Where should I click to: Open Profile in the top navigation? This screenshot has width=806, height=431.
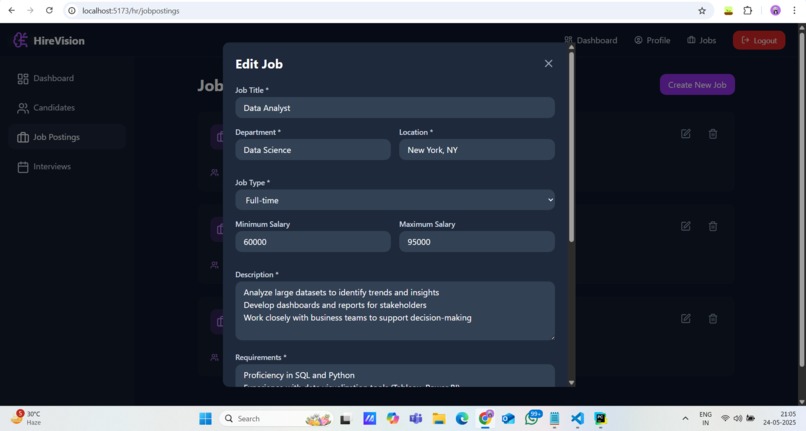coord(652,40)
